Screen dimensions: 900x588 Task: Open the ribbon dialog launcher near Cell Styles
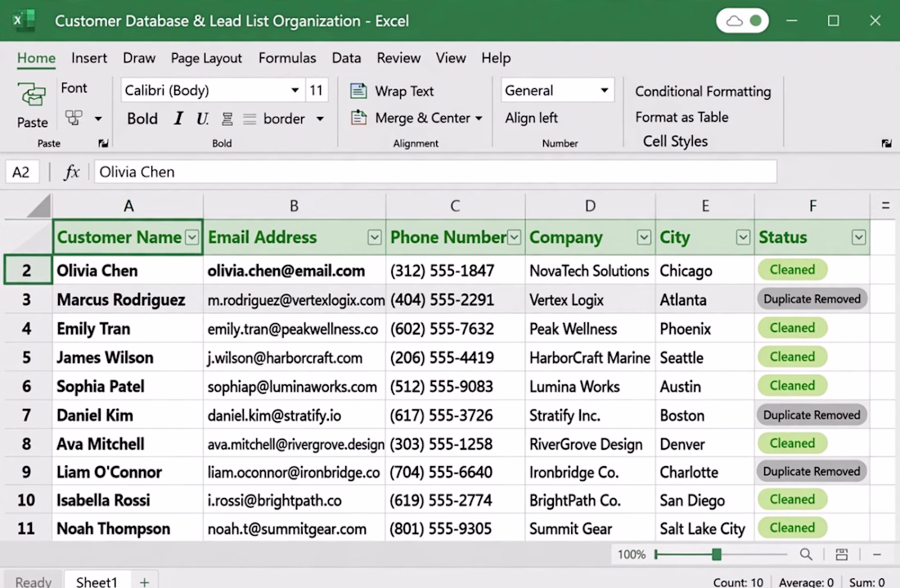coord(887,143)
